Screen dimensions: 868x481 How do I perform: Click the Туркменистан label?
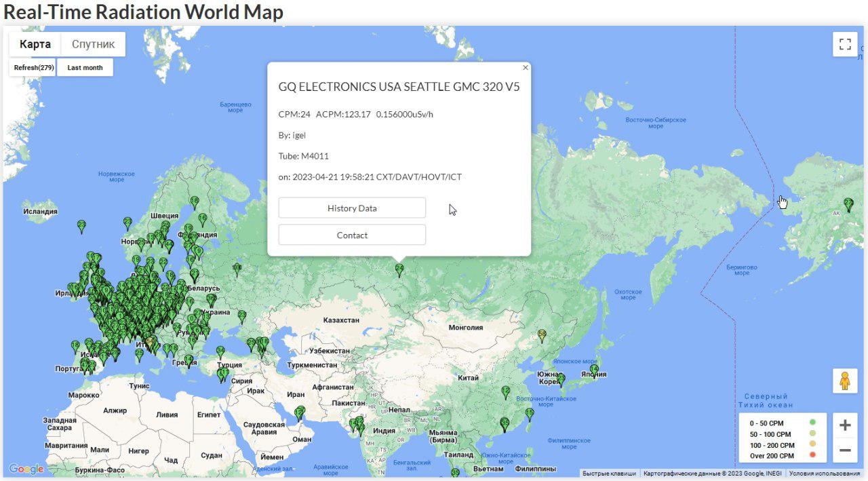click(312, 365)
